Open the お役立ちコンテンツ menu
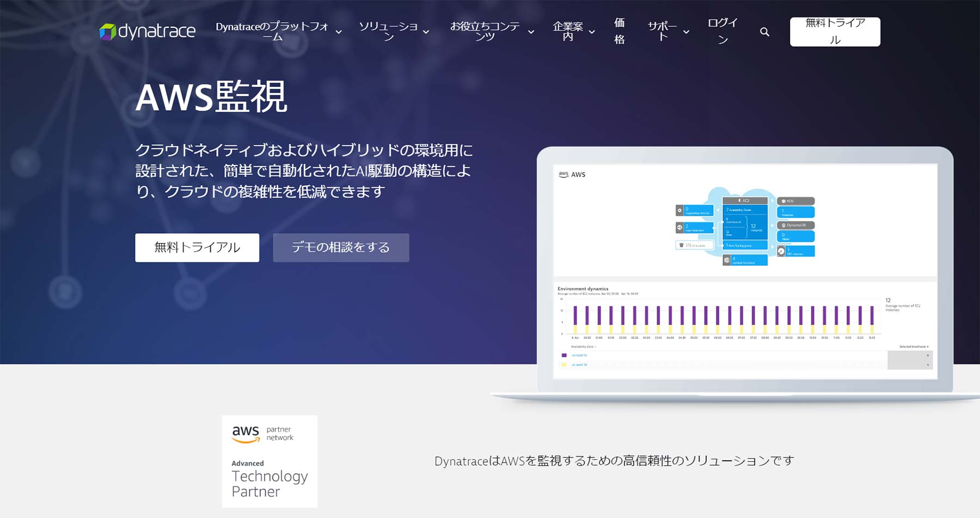 [485, 32]
